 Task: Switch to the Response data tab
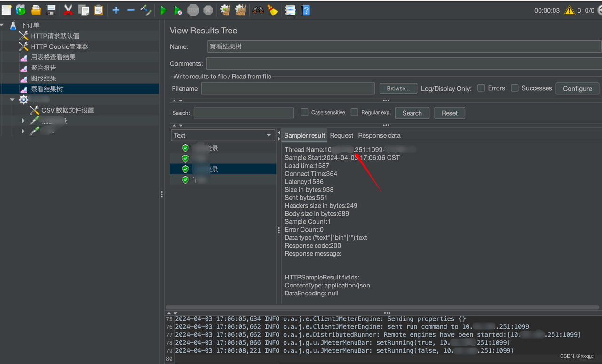(379, 135)
